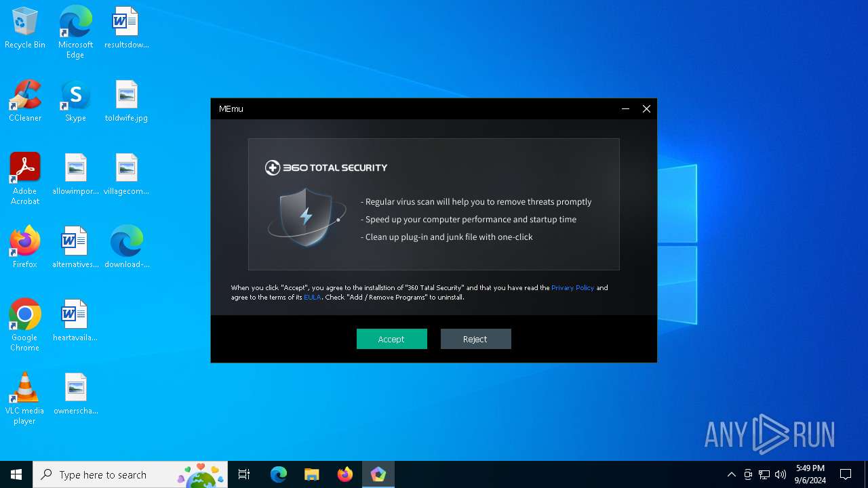Open ownerscha... image file

pos(75,394)
